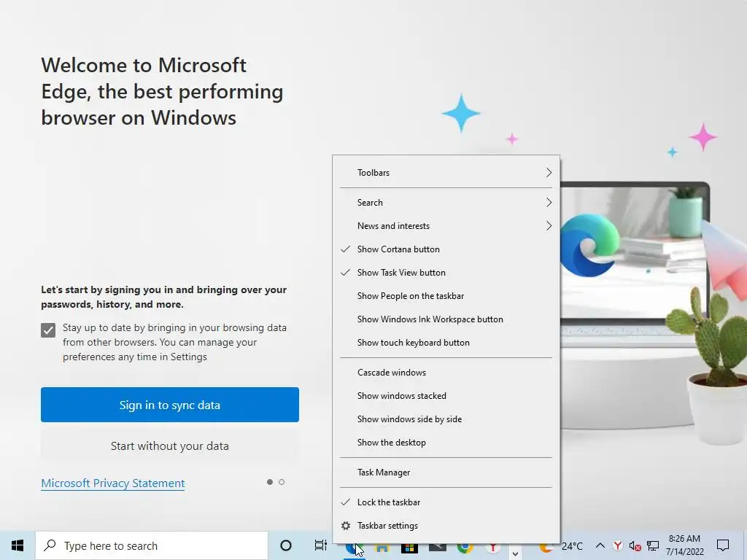Choose Show the desktop
The height and width of the screenshot is (560, 747).
coord(446,443)
